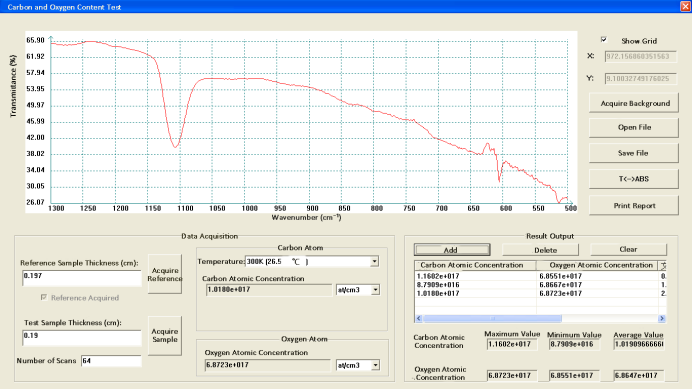Select the result row 8.7909e+016
Screen dimensions: 692x389
[x=540, y=285]
